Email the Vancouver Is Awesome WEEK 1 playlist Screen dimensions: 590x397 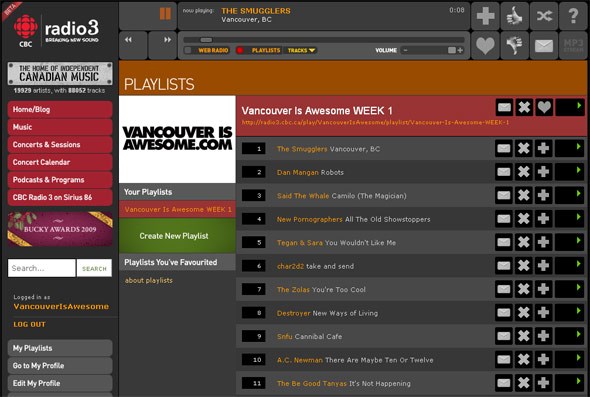504,108
